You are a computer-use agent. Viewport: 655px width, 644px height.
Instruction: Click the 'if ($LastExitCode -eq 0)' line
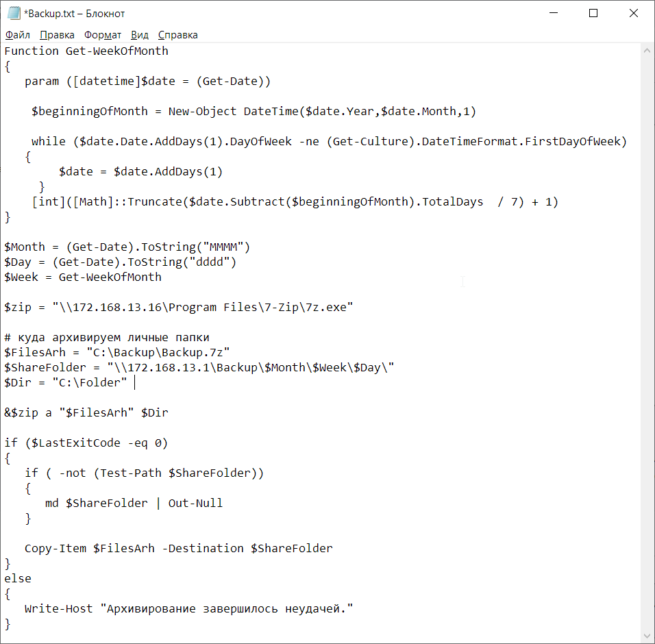coord(86,443)
